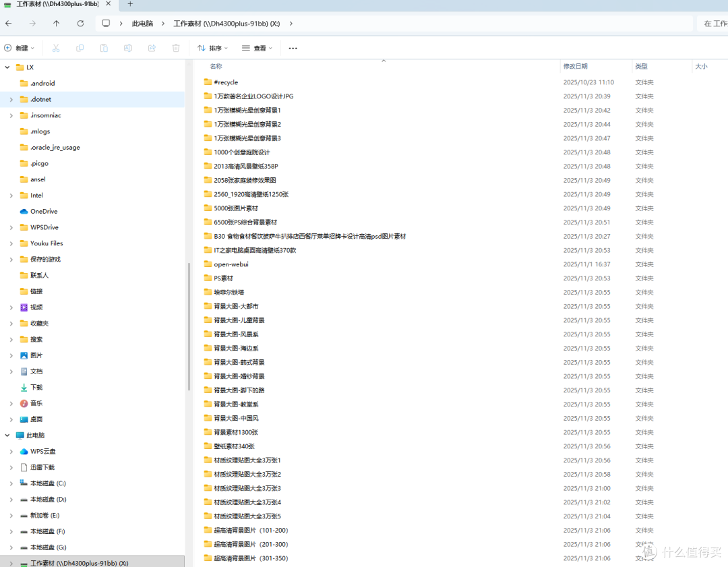Image resolution: width=728 pixels, height=567 pixels.
Task: Click the Rename icon in toolbar
Action: (127, 48)
